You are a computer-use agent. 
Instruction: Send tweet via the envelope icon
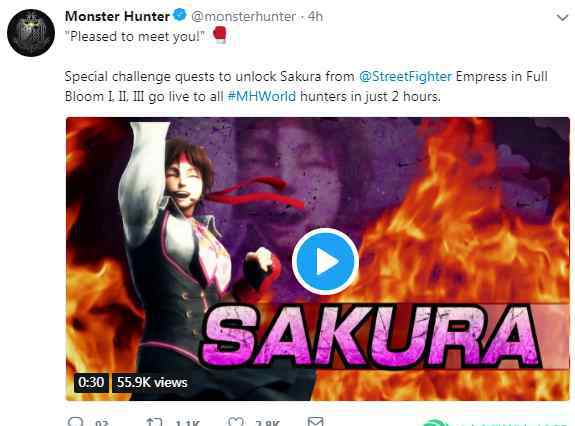coord(315,422)
